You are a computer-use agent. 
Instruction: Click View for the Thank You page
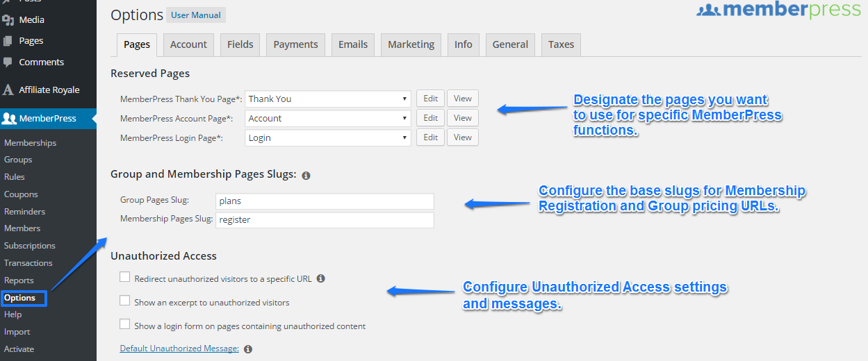(x=463, y=99)
